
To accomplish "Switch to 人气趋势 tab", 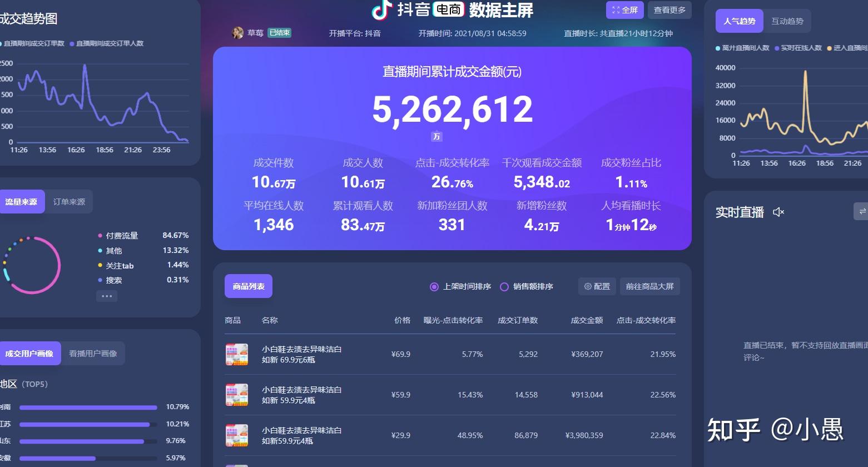I will 740,21.
